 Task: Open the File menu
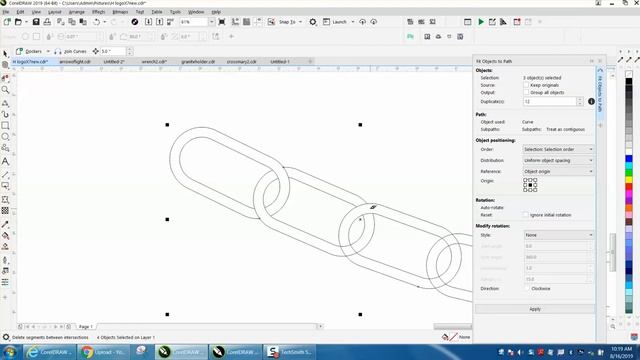(x=6, y=12)
